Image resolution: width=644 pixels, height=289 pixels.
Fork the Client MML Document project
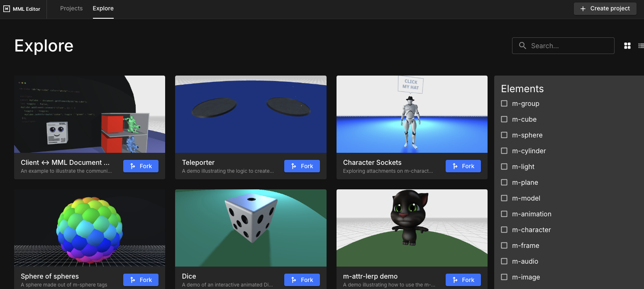[x=141, y=166]
